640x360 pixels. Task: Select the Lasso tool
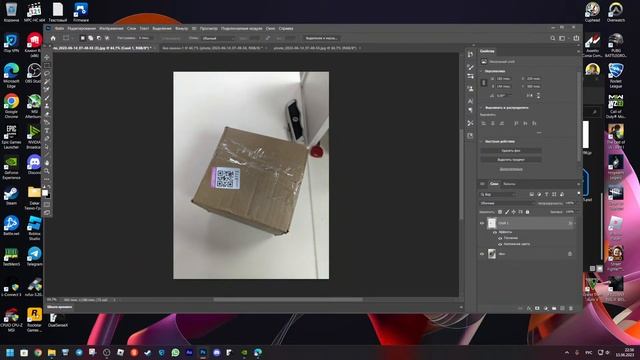[x=47, y=73]
